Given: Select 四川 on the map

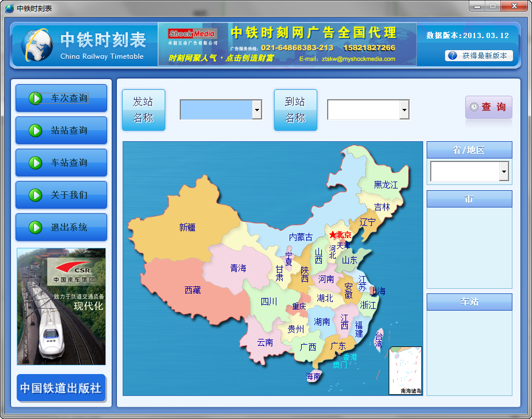Looking at the screenshot, I should pyautogui.click(x=269, y=301).
